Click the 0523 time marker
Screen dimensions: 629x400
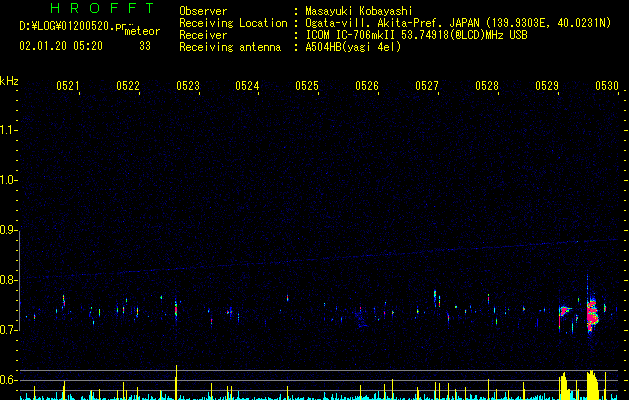pyautogui.click(x=188, y=85)
